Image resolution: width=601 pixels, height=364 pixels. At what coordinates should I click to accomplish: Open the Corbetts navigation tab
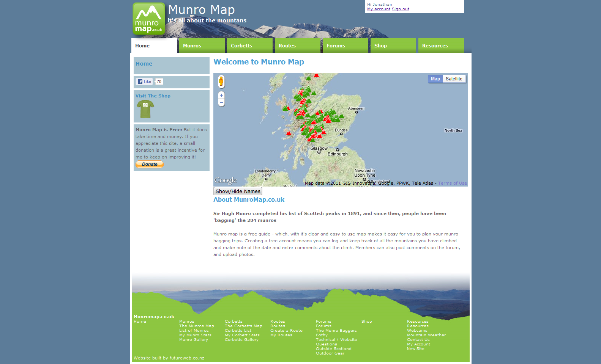click(250, 45)
